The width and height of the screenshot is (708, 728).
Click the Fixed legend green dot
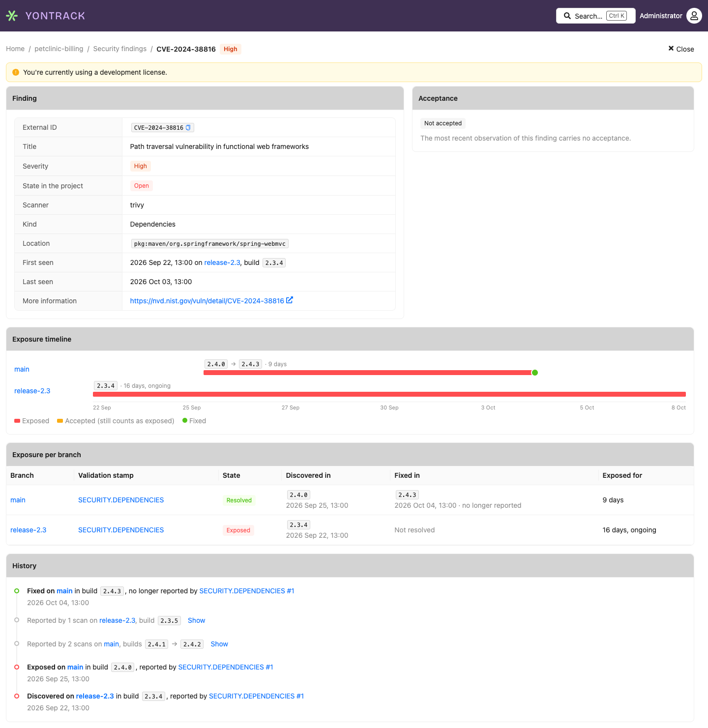(185, 420)
